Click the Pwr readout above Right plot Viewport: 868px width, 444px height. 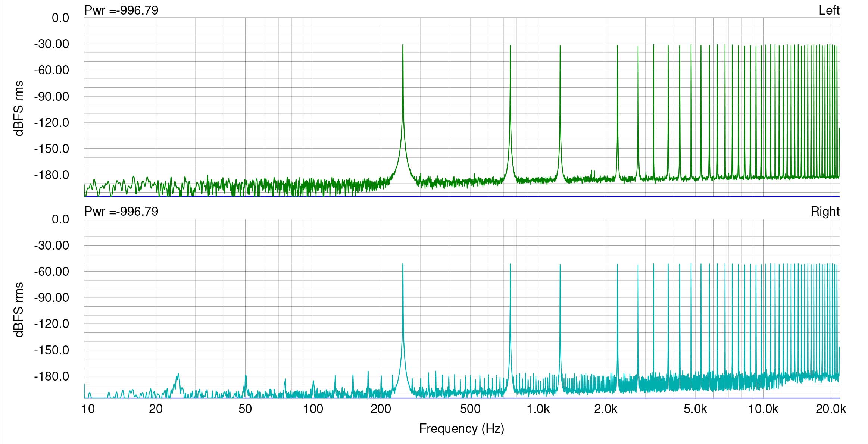pyautogui.click(x=121, y=212)
